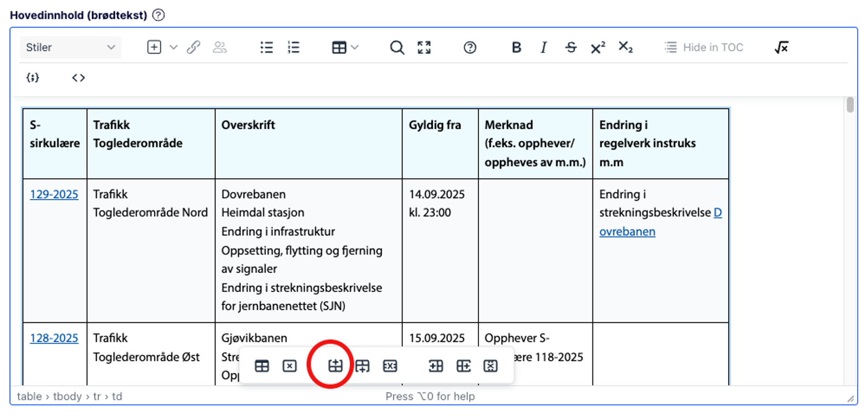Image resolution: width=868 pixels, height=420 pixels.
Task: Delete table from floating toolbar
Action: (x=290, y=366)
